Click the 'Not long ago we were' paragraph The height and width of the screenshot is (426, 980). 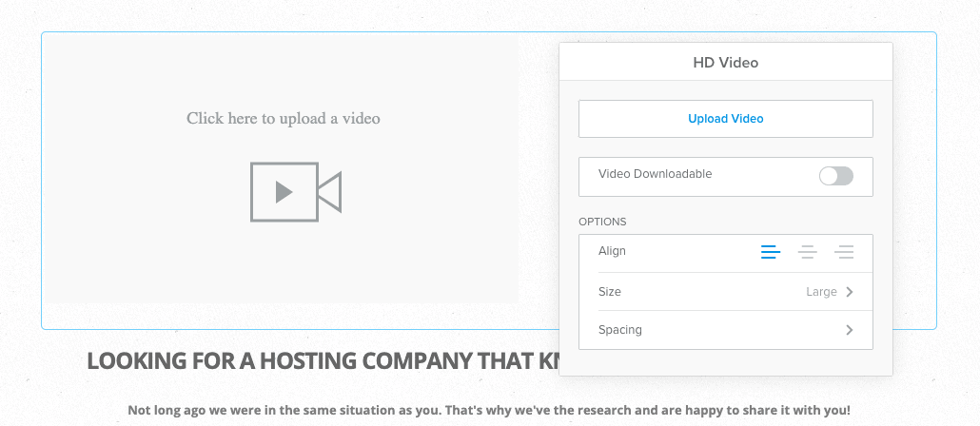489,411
